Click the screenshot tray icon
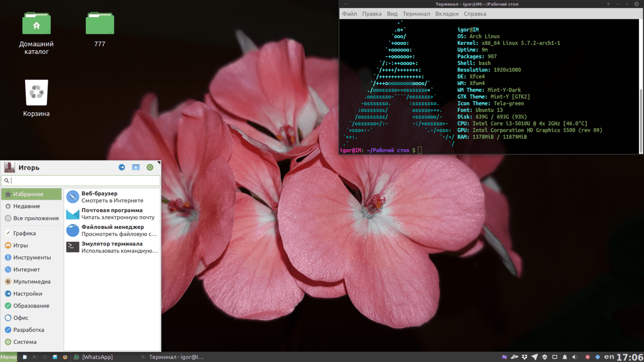 [504, 357]
